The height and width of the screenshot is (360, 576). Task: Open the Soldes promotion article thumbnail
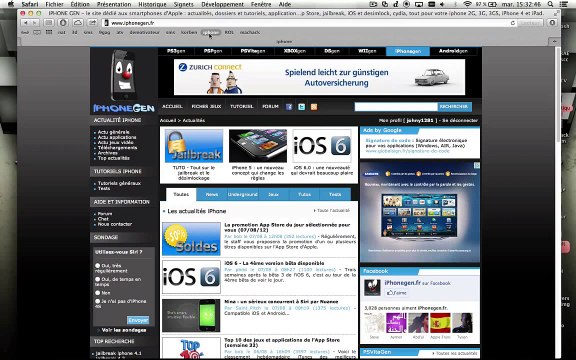191,239
